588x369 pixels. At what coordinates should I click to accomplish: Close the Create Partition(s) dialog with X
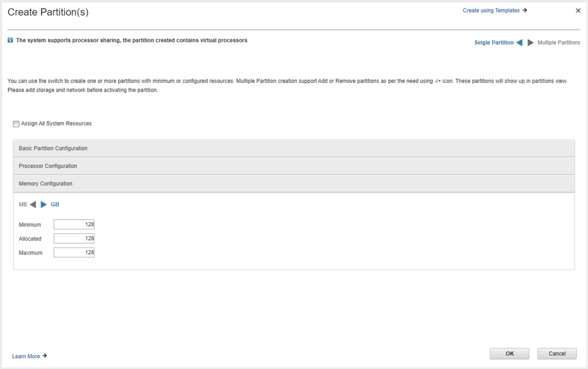pos(578,11)
